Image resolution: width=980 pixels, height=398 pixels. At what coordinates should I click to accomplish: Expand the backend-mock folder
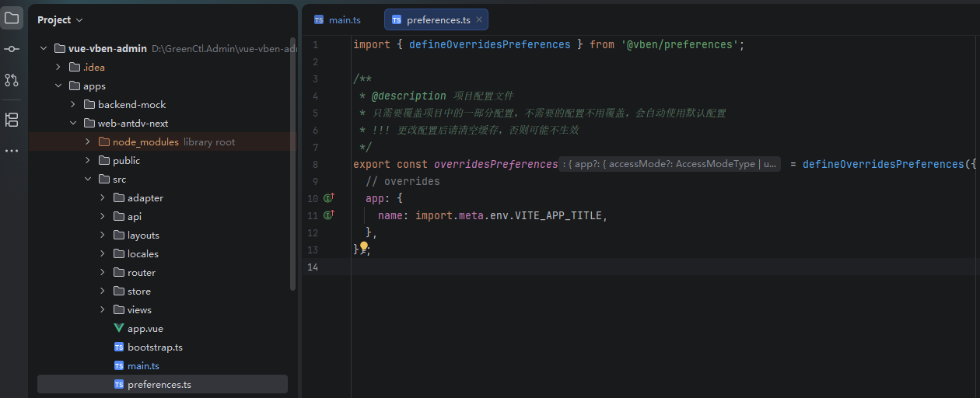point(73,104)
